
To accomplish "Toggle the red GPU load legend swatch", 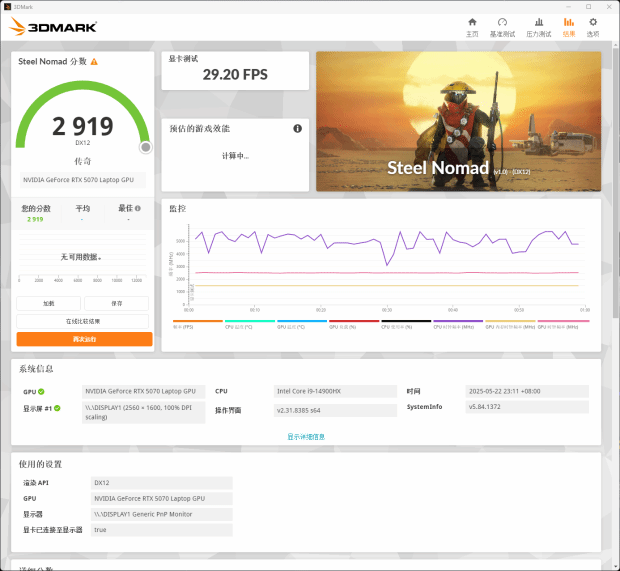I will [x=354, y=321].
